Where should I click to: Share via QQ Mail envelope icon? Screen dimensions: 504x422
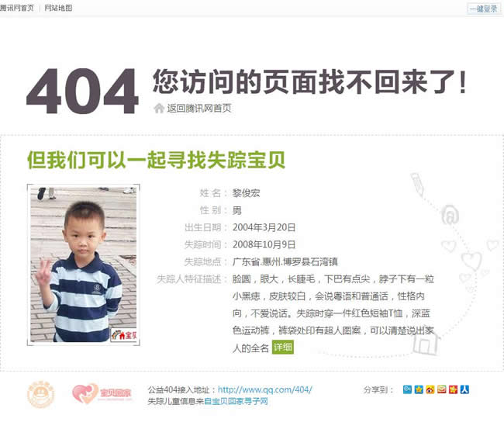(442, 389)
